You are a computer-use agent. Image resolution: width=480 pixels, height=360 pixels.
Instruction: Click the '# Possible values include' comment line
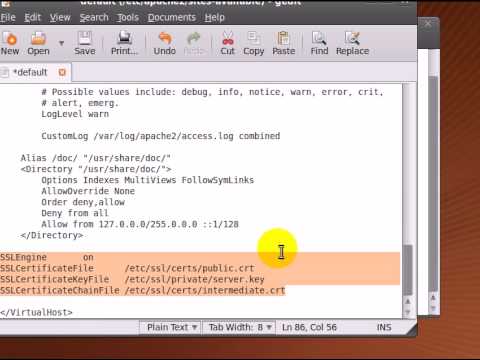tap(212, 92)
